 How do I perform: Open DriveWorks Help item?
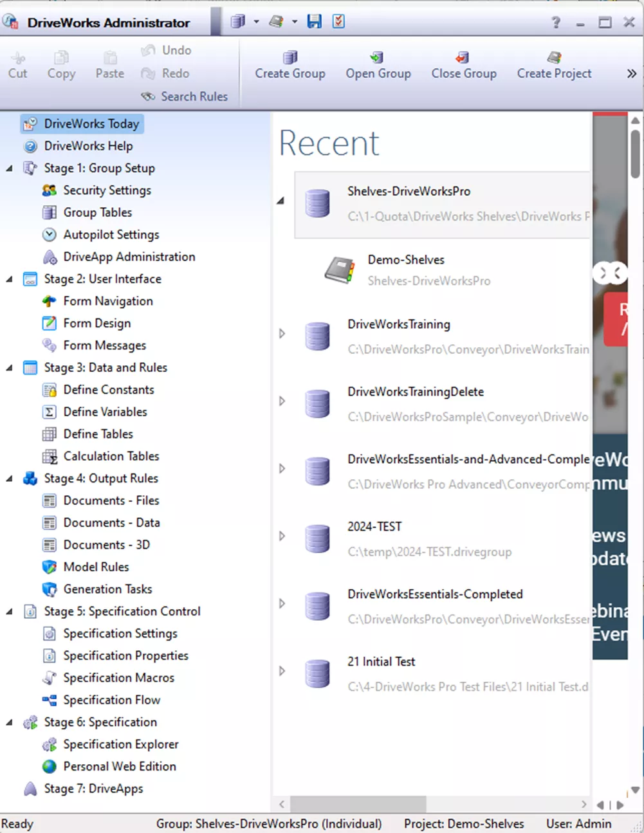tap(78, 146)
